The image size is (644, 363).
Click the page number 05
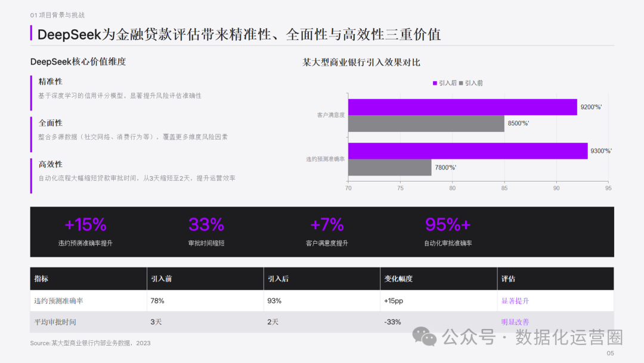coord(611,353)
